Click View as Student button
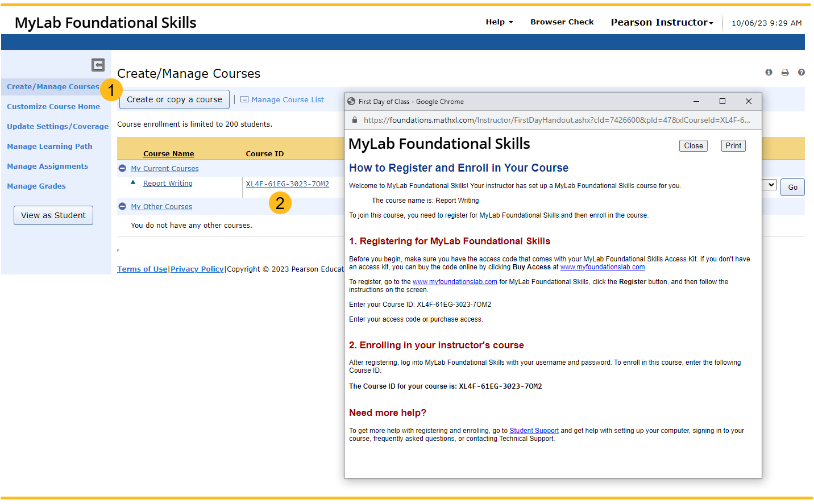The image size is (814, 504). point(53,215)
